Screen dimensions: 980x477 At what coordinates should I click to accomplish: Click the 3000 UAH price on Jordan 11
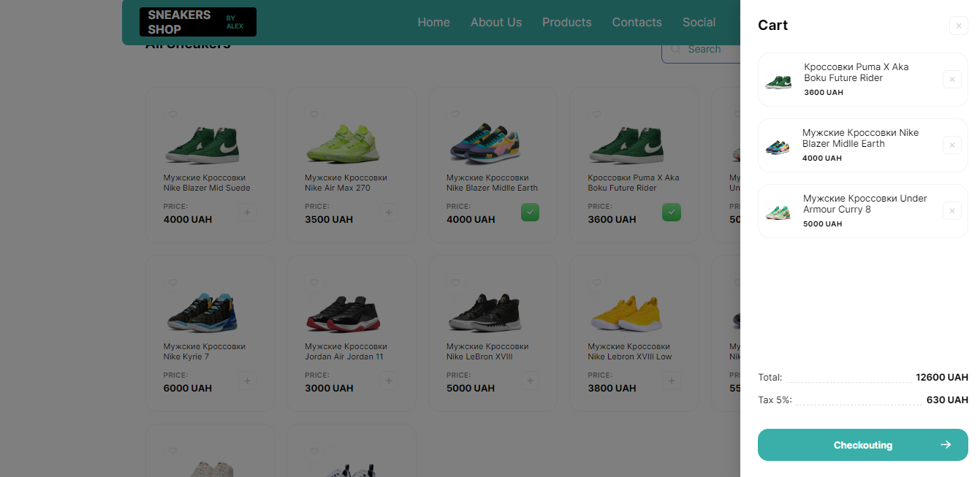[329, 388]
